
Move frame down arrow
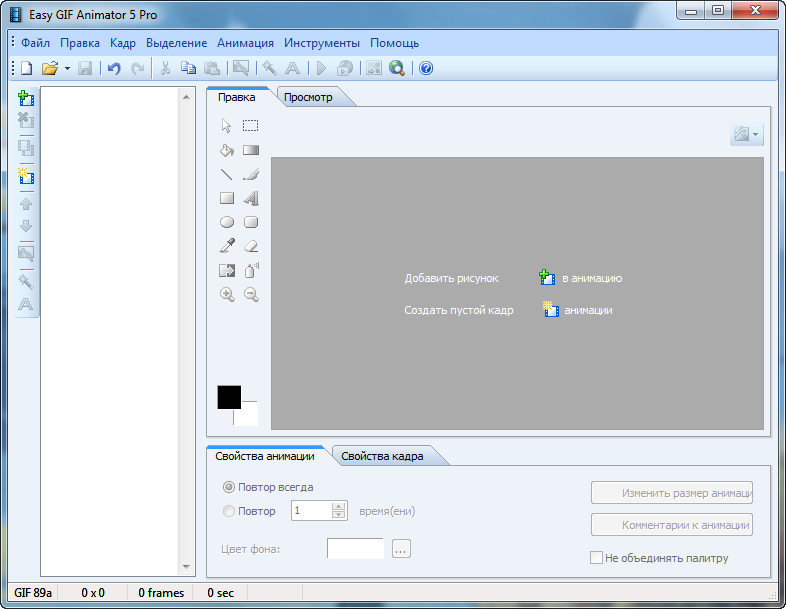click(26, 226)
